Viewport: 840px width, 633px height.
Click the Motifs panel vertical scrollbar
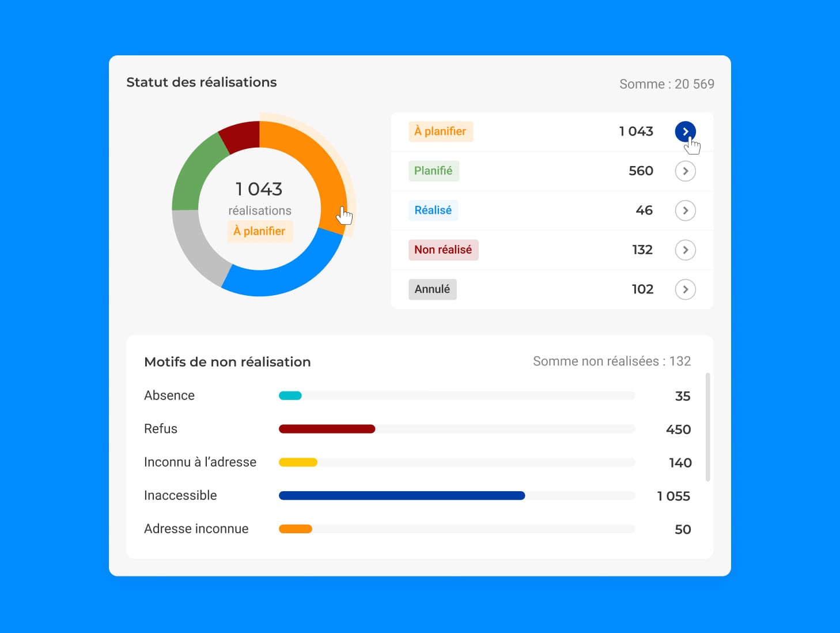[707, 427]
